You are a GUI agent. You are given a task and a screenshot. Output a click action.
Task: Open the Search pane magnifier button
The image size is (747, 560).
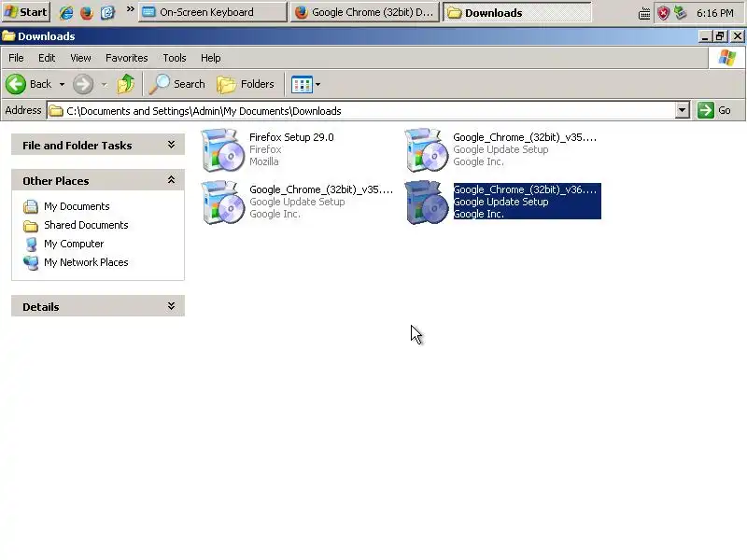click(176, 84)
